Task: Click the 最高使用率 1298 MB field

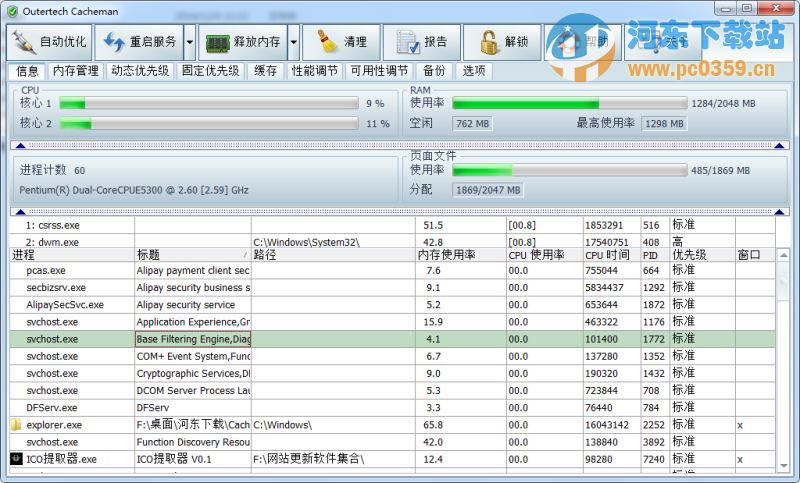Action: pos(664,123)
